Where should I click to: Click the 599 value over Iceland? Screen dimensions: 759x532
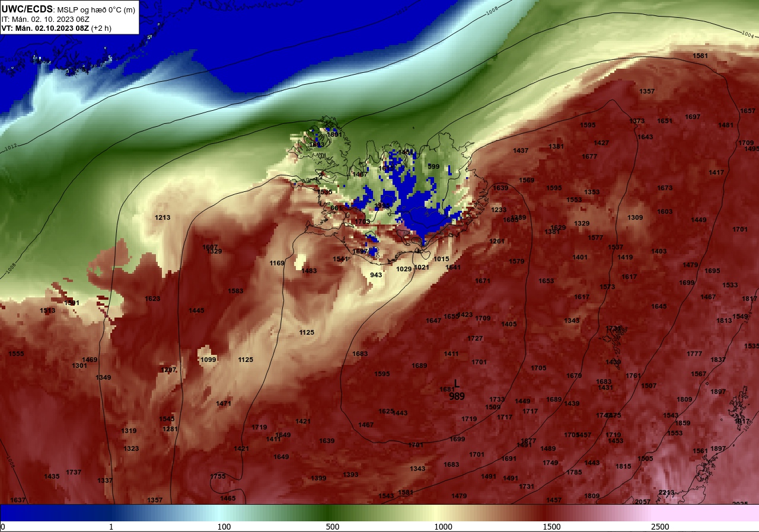(x=433, y=166)
